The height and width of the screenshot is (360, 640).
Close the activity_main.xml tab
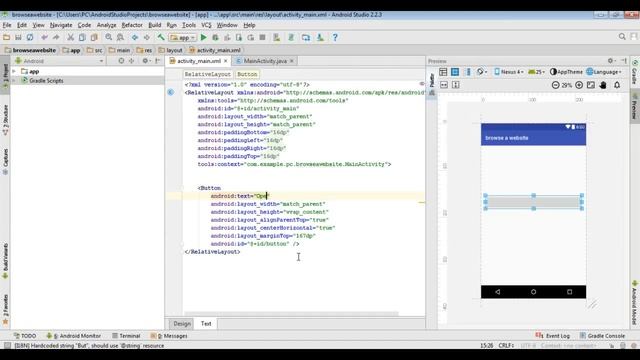225,61
